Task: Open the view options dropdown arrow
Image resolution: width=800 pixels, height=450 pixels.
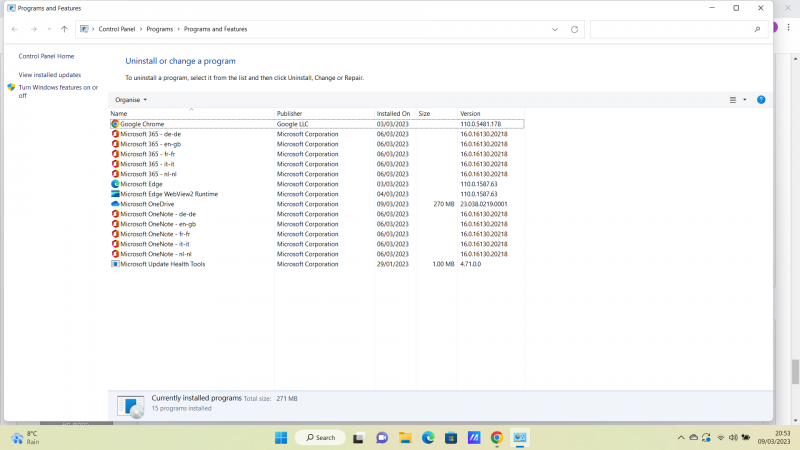Action: pos(744,100)
